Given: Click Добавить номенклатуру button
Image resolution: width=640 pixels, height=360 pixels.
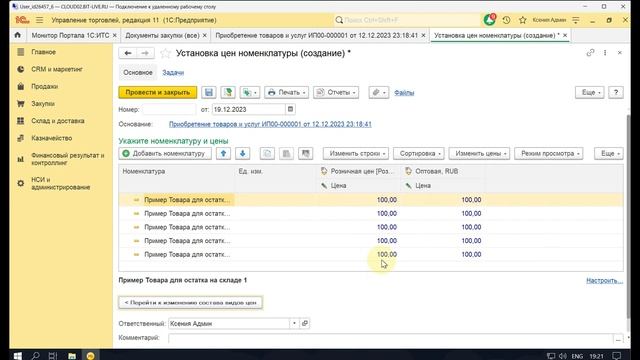Looking at the screenshot, I should 165,153.
